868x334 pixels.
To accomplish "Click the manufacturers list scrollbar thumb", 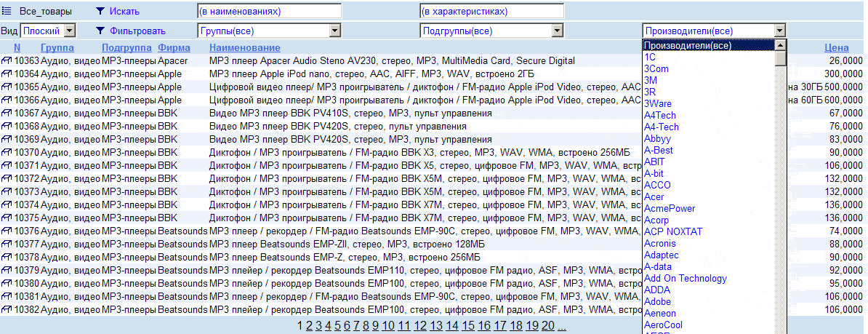I will pos(781,58).
